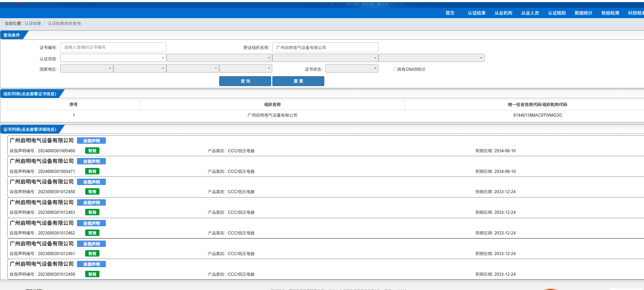This screenshot has height=290, width=644.
Task: Click 有效 status badge for certificate 2023000301012459
Action: point(92,274)
